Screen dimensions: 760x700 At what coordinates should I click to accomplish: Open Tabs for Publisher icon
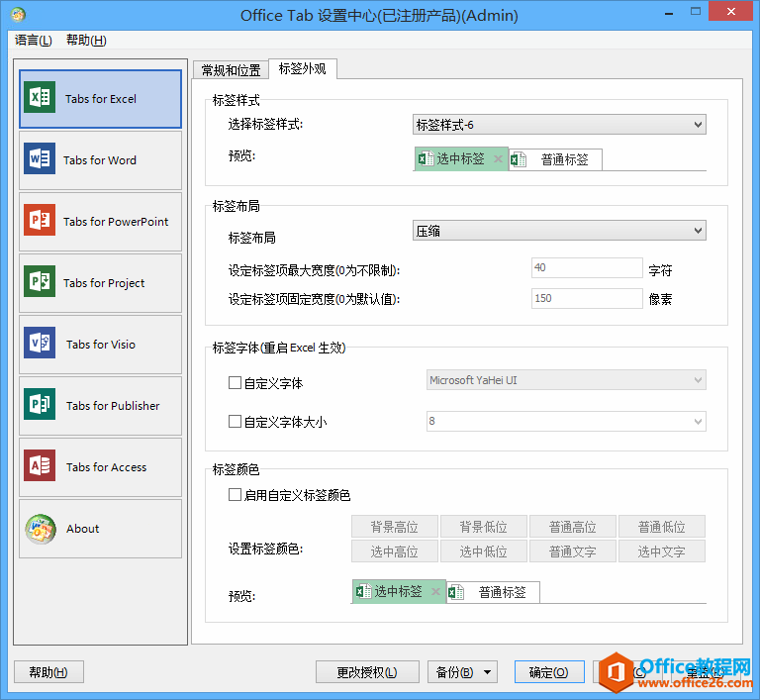click(40, 404)
